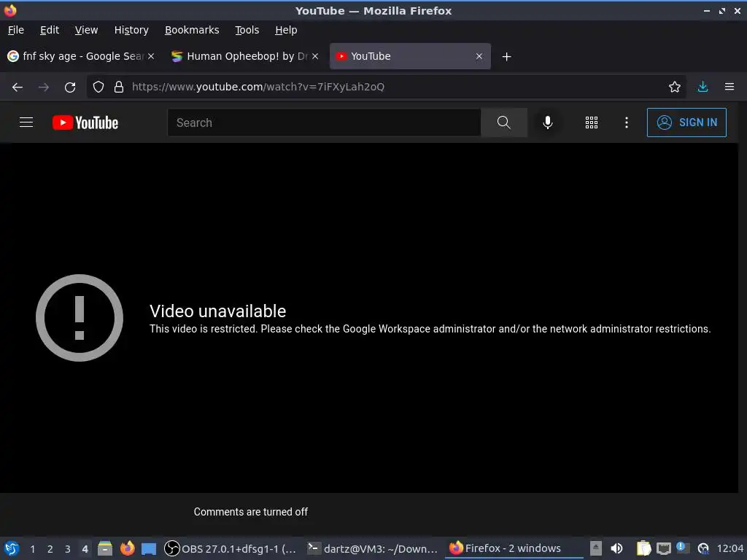Click the YouTube logo
The height and width of the screenshot is (560, 747).
[x=85, y=122]
